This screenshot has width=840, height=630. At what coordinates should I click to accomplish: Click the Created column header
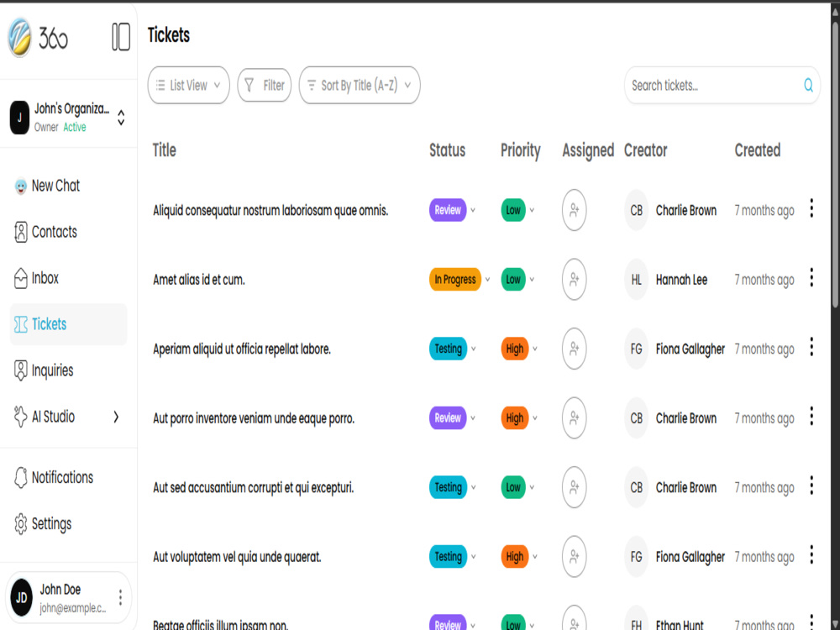pos(757,150)
